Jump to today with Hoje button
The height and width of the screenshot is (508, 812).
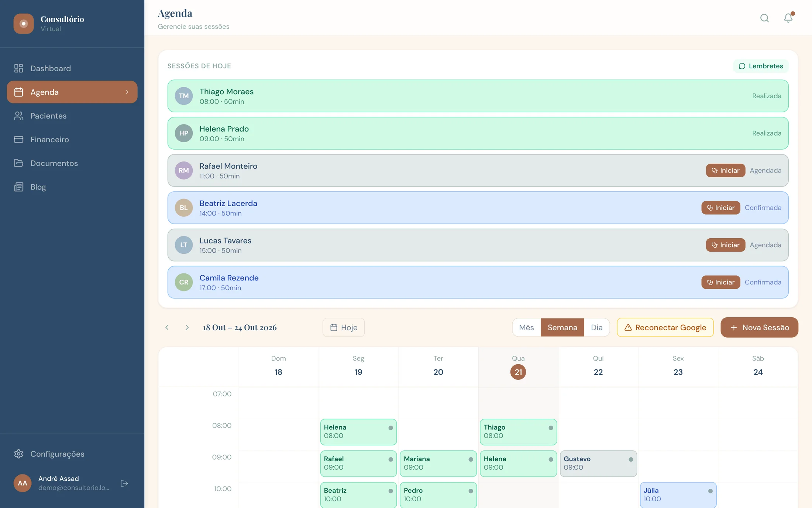pyautogui.click(x=344, y=327)
